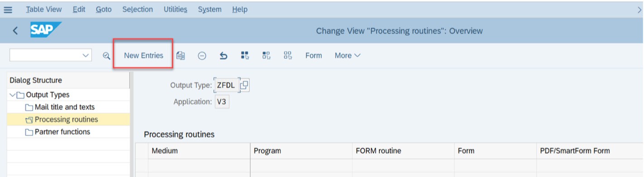The width and height of the screenshot is (644, 177).
Task: Open the command field dropdown arrow
Action: click(86, 56)
